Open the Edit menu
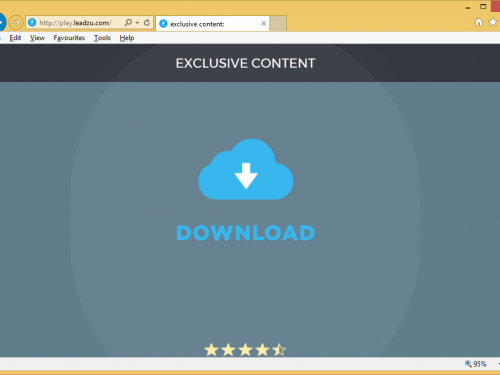 15,38
